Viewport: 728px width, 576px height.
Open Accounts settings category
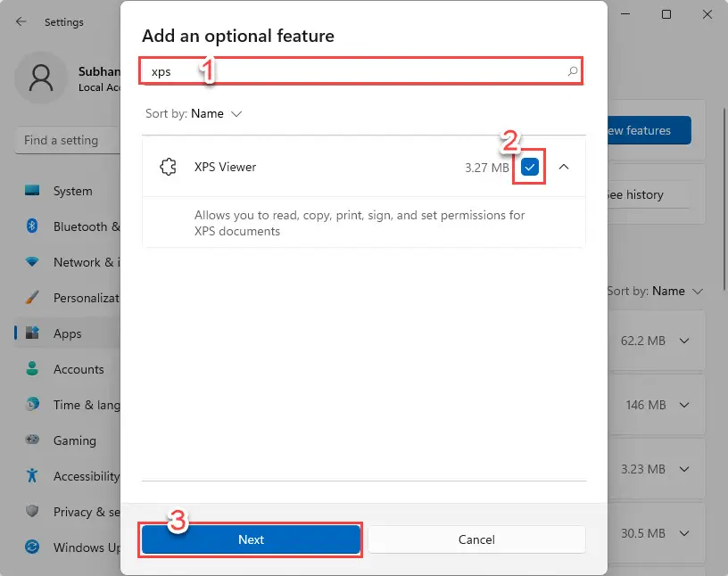[x=68, y=369]
